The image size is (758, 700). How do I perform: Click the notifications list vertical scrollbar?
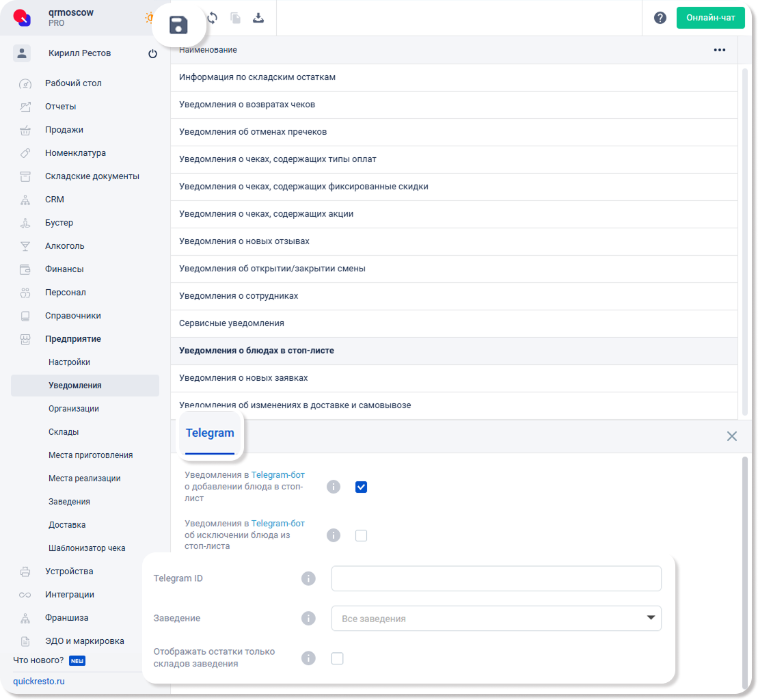pos(745,239)
